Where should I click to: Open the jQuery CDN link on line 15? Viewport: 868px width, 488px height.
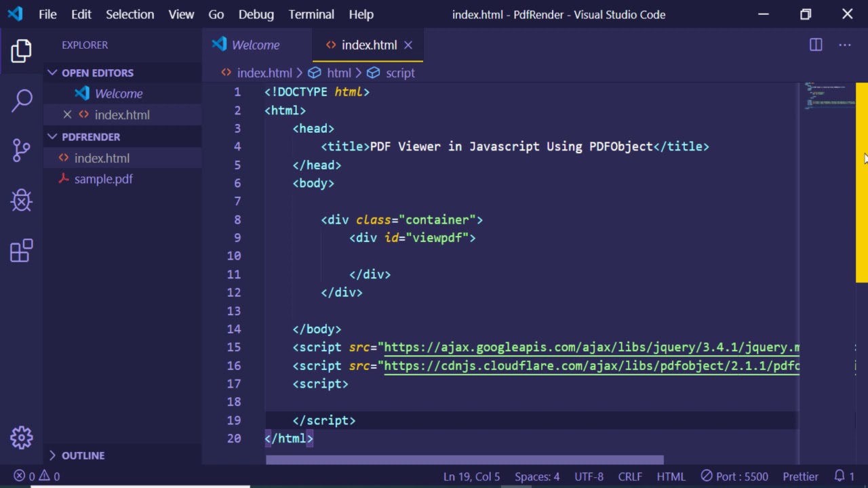click(592, 347)
